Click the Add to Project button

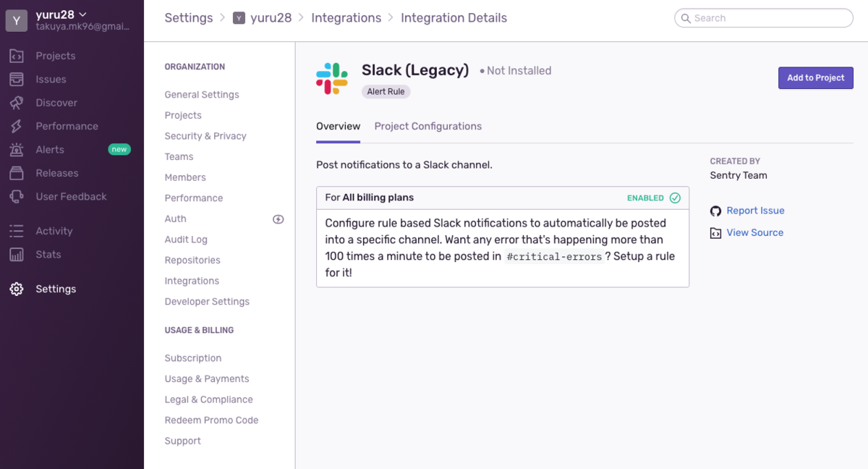tap(815, 78)
